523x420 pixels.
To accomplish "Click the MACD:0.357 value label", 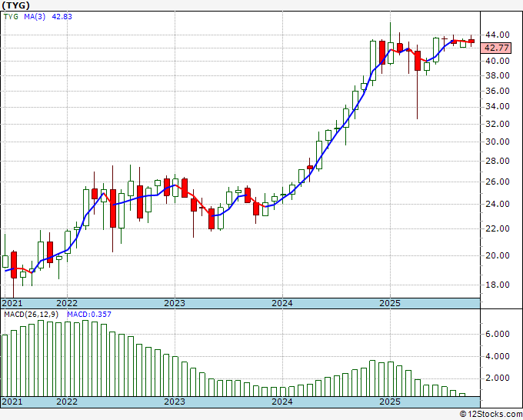I will pyautogui.click(x=82, y=314).
